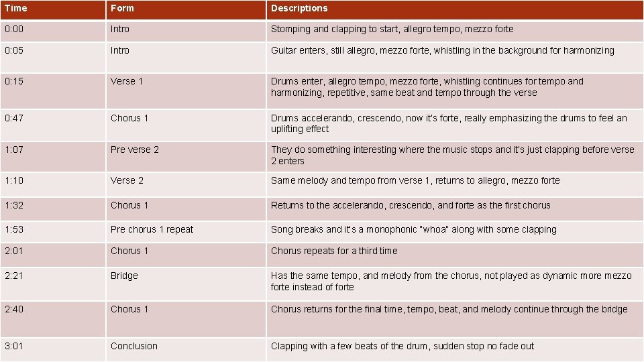Viewport: 644px width, 362px height.
Task: Select the 0:00 time cell
Action: click(13, 29)
